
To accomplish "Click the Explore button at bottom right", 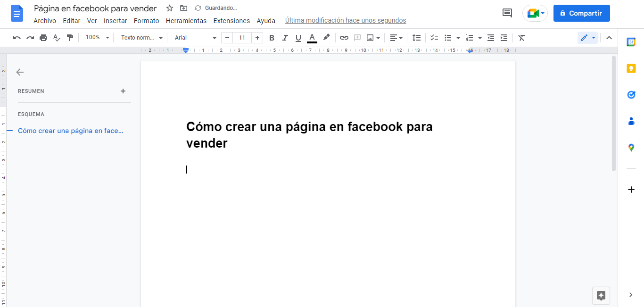I will tap(601, 296).
